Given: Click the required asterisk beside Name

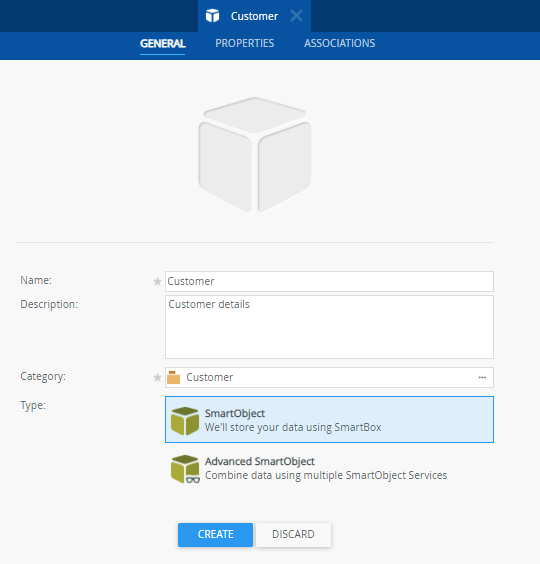Looking at the screenshot, I should pyautogui.click(x=157, y=281).
